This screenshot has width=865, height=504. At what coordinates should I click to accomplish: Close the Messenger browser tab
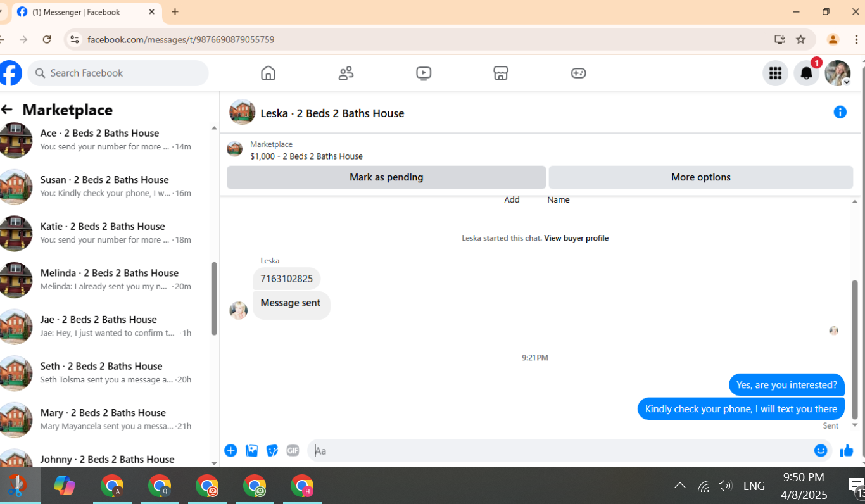tap(151, 12)
